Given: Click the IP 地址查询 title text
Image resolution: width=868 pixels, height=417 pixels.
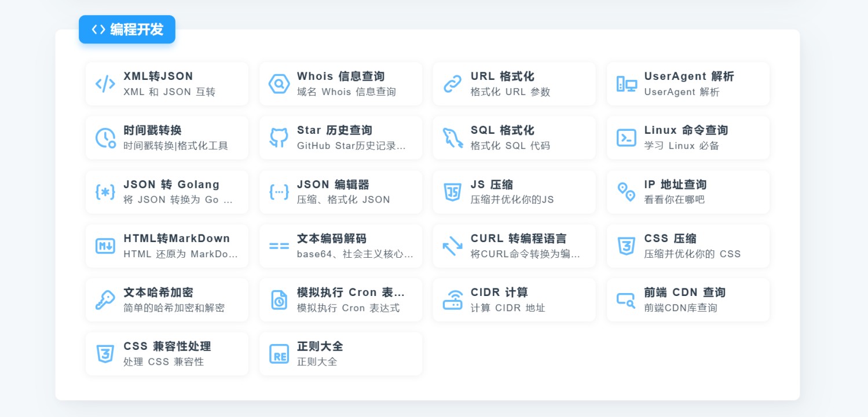Looking at the screenshot, I should point(675,185).
